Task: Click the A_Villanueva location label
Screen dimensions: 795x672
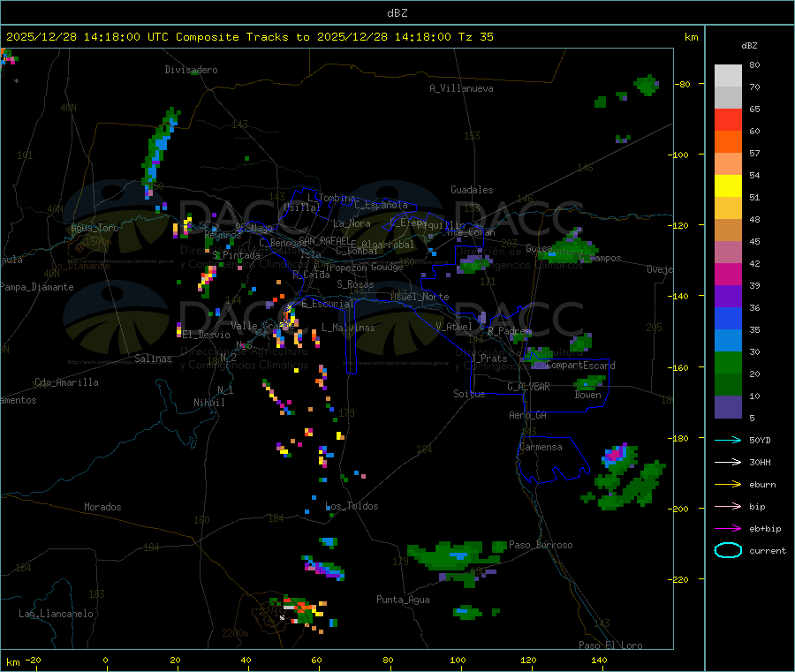Action: [461, 88]
